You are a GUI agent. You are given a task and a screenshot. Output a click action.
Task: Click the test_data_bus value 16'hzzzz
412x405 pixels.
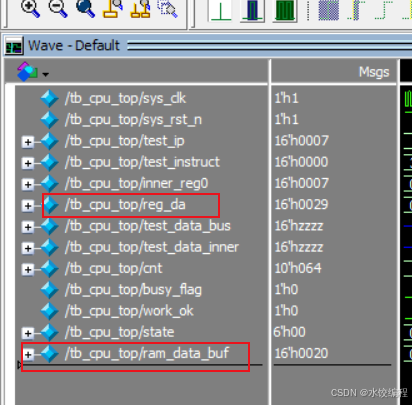tap(299, 226)
